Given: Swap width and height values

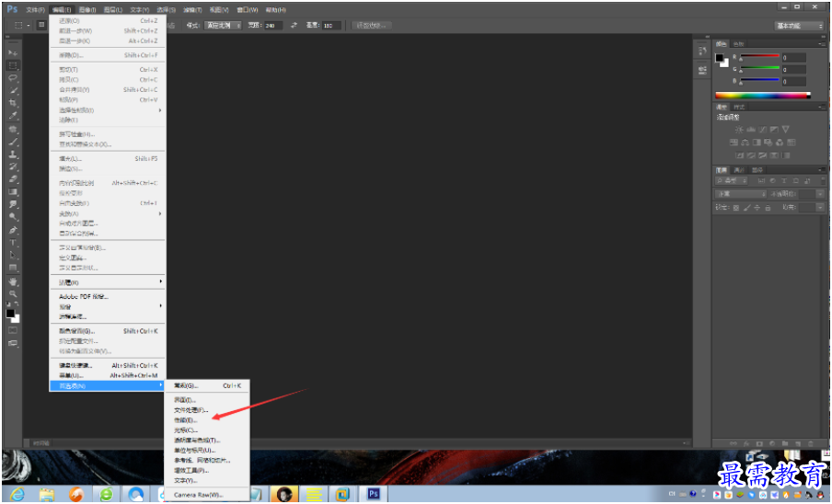Looking at the screenshot, I should coord(294,26).
